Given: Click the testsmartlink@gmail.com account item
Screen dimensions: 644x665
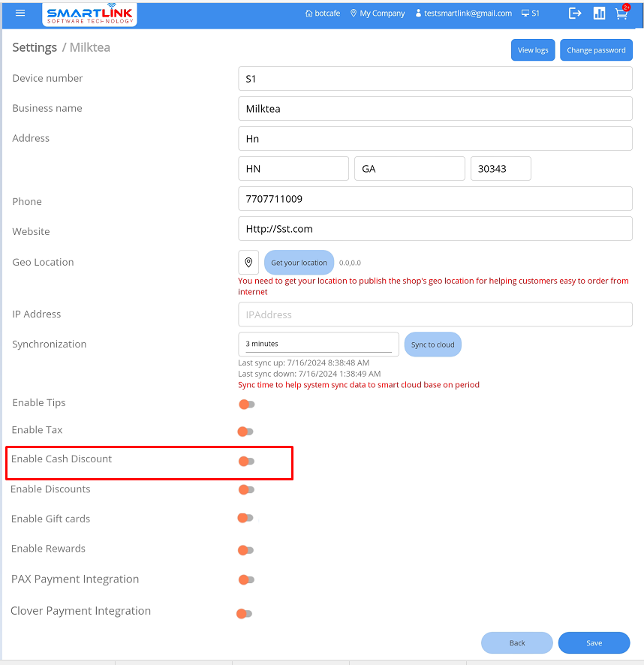Looking at the screenshot, I should coord(463,14).
